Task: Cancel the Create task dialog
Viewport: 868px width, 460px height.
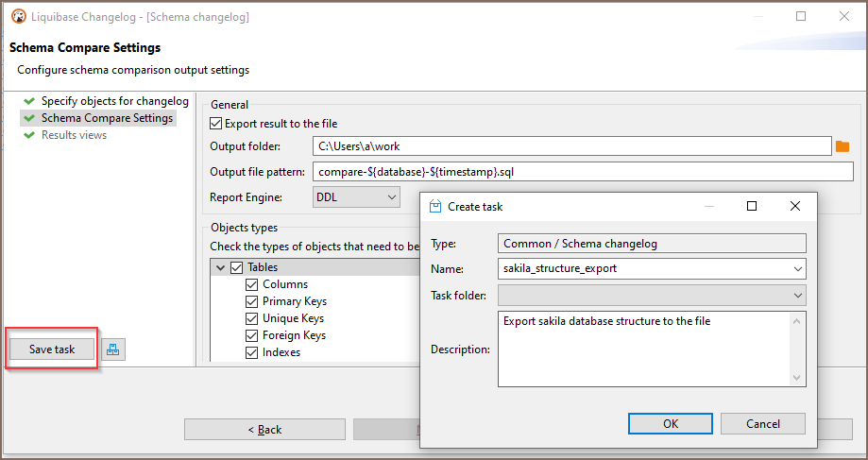Action: click(763, 424)
